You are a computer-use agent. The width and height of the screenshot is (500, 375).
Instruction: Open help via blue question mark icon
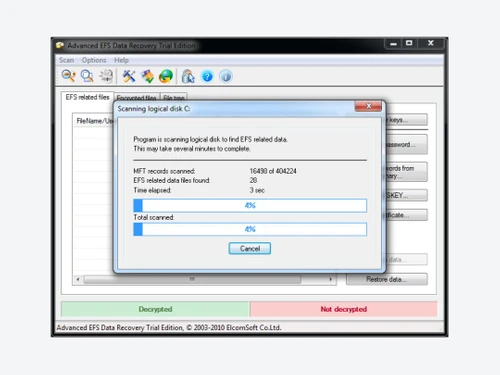pos(207,76)
